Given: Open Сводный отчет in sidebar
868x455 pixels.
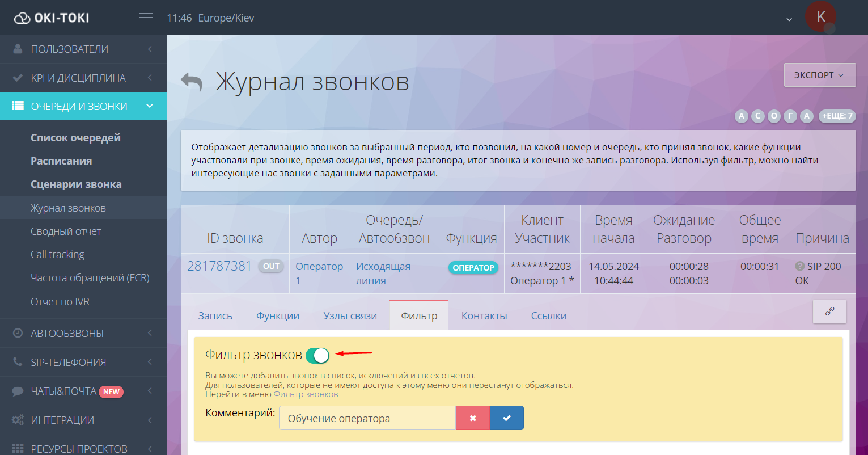Looking at the screenshot, I should pyautogui.click(x=66, y=231).
